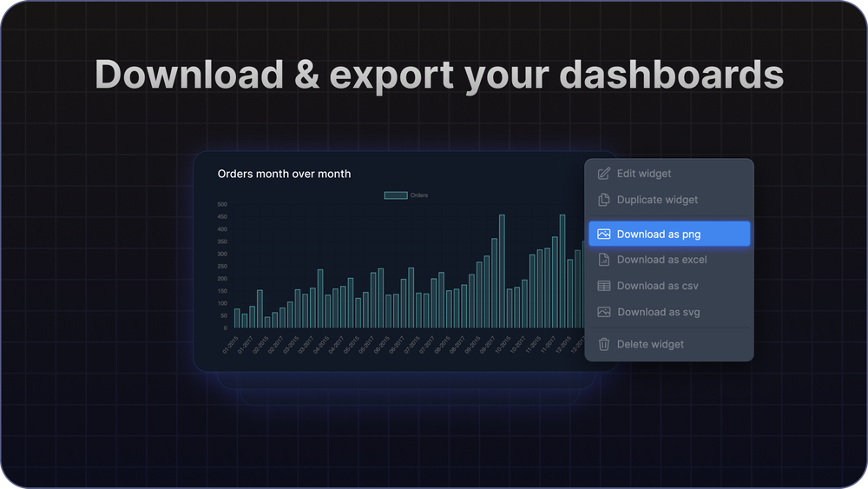Click the copy icon beside Duplicate widget

(604, 200)
